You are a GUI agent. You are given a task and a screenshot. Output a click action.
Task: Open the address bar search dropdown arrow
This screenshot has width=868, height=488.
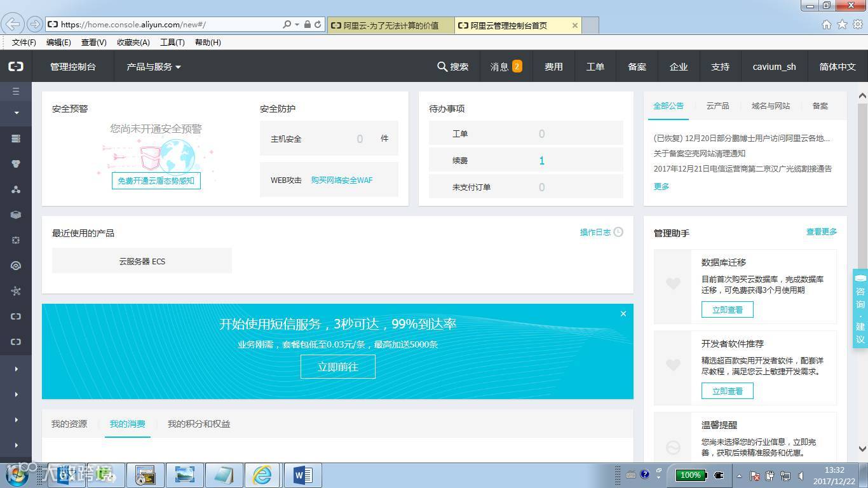297,24
